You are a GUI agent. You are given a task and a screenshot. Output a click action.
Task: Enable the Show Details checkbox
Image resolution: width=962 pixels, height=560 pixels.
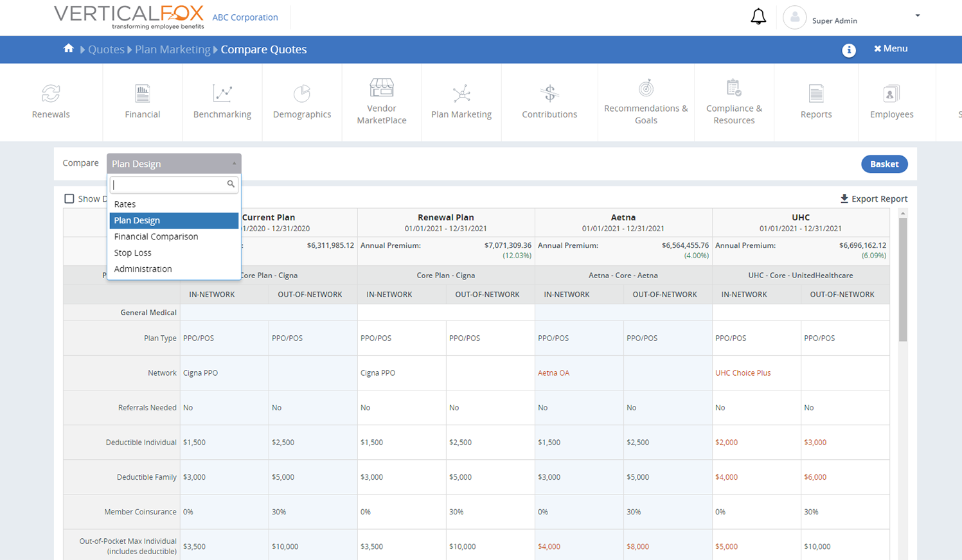[x=69, y=198]
